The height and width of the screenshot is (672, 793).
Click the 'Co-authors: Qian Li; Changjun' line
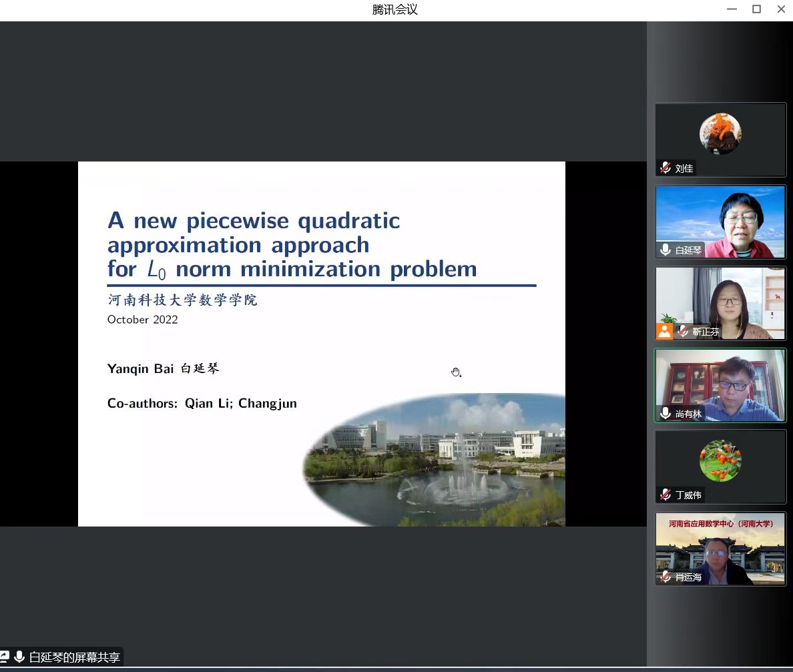202,404
